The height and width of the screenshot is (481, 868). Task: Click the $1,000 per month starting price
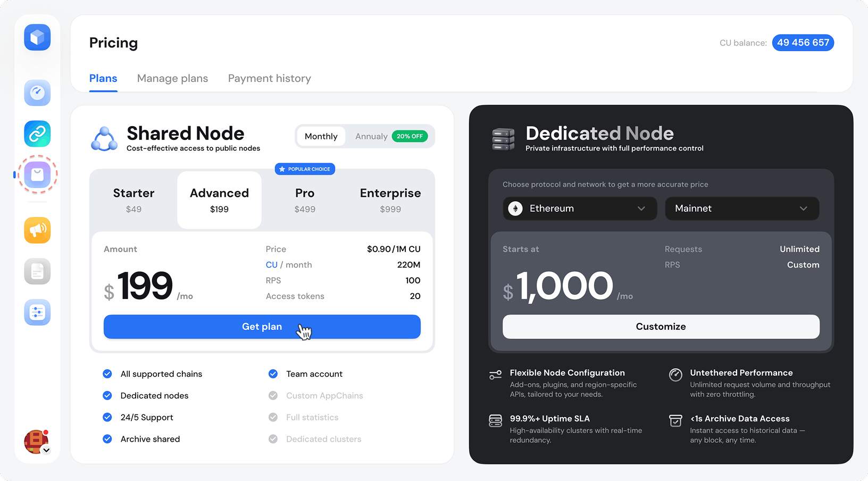(567, 287)
